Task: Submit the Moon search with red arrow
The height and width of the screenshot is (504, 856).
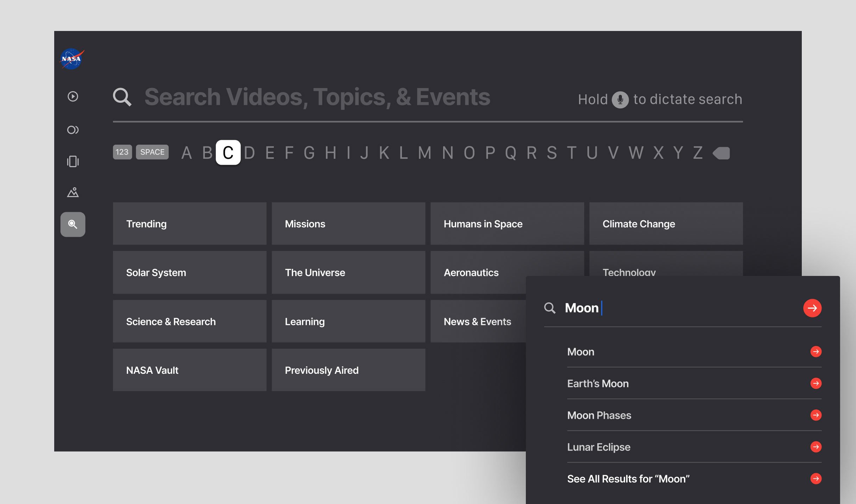Action: pos(812,308)
